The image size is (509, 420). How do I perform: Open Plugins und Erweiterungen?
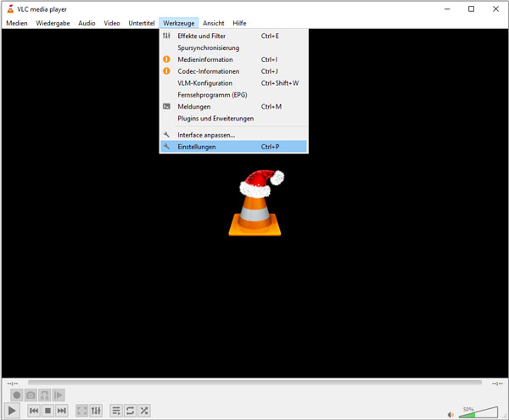coord(234,119)
